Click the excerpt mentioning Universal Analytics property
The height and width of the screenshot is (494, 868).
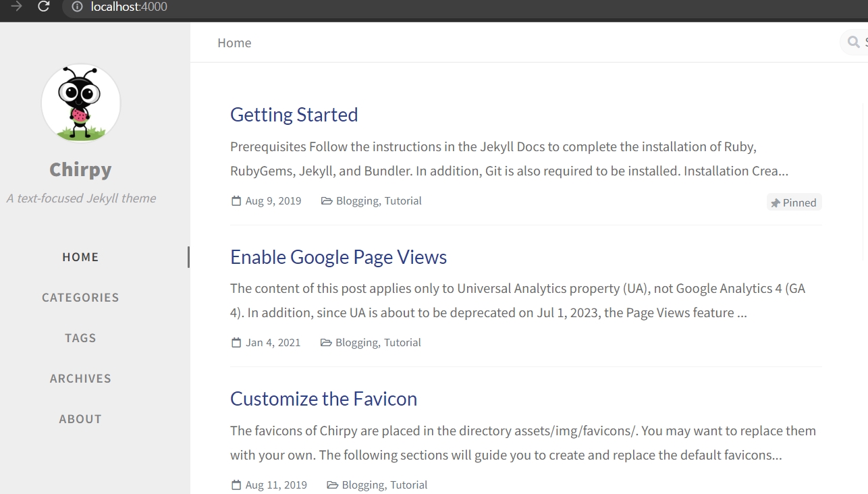tap(518, 300)
